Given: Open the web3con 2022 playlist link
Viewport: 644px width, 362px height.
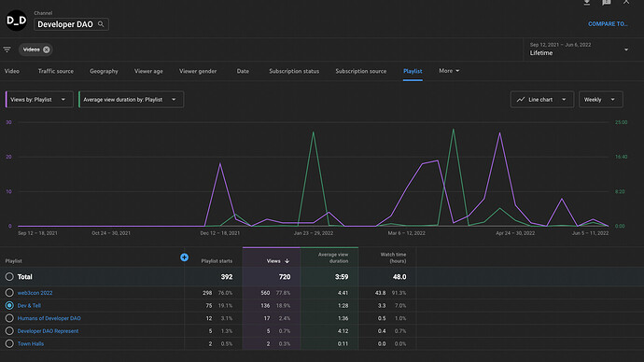Looking at the screenshot, I should 35,293.
